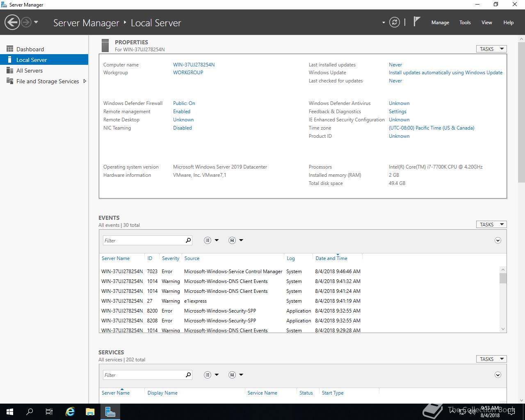Click the WORKGROUP link
Image resolution: width=525 pixels, height=420 pixels.
[188, 73]
